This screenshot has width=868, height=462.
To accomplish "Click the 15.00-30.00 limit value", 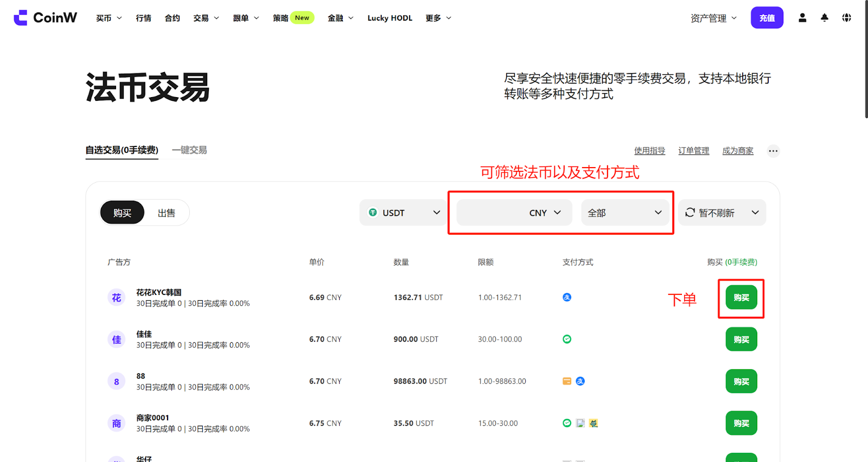I will pos(497,423).
